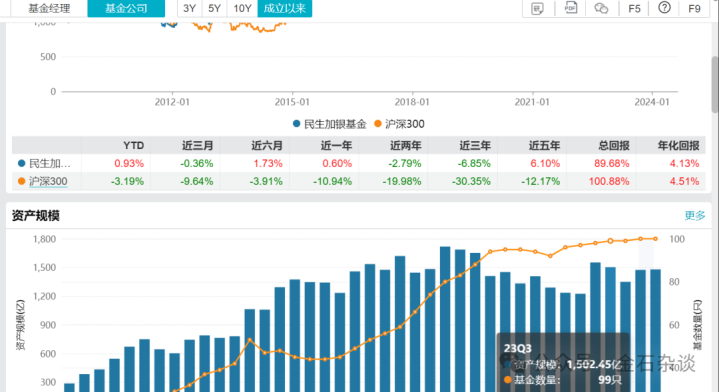The width and height of the screenshot is (719, 392).
Task: Toggle 沪深300 legend series visibility
Action: click(x=399, y=124)
